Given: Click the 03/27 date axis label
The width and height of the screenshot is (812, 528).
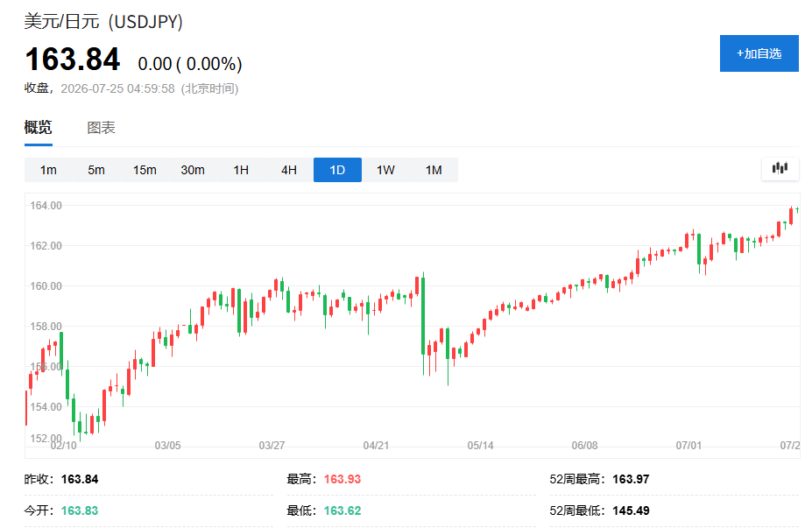Looking at the screenshot, I should pyautogui.click(x=272, y=445).
